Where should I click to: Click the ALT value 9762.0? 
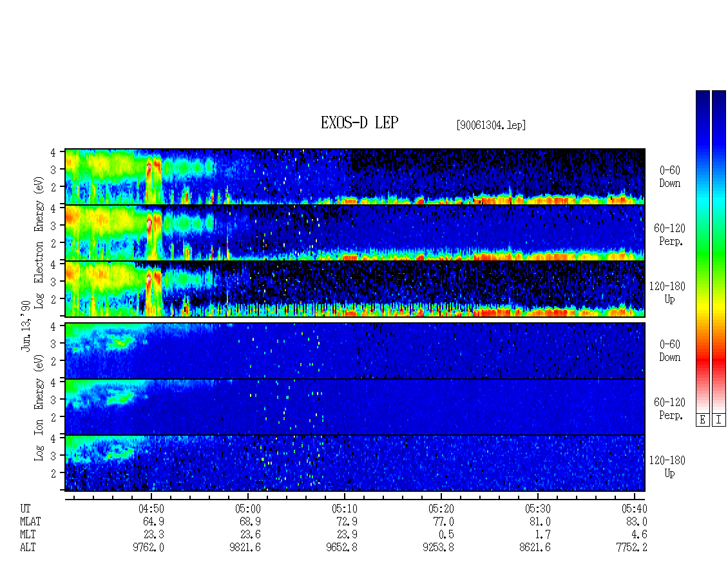coord(149,548)
